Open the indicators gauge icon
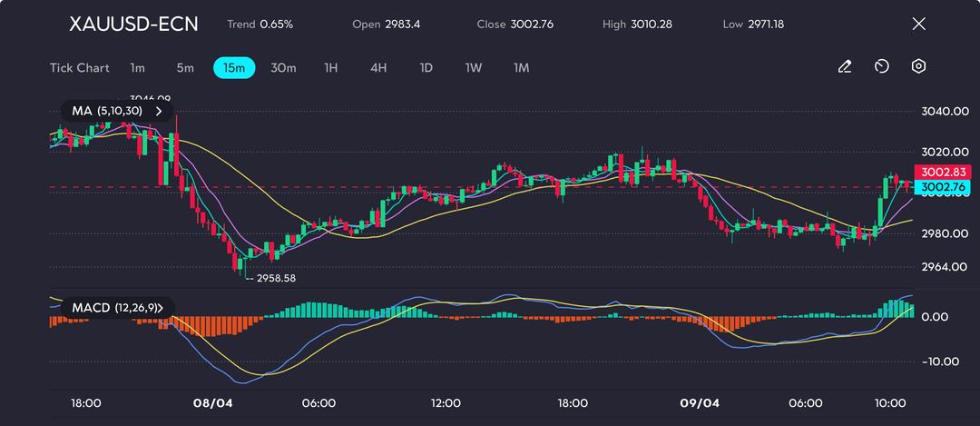Screen dimensions: 980x426 pos(881,67)
